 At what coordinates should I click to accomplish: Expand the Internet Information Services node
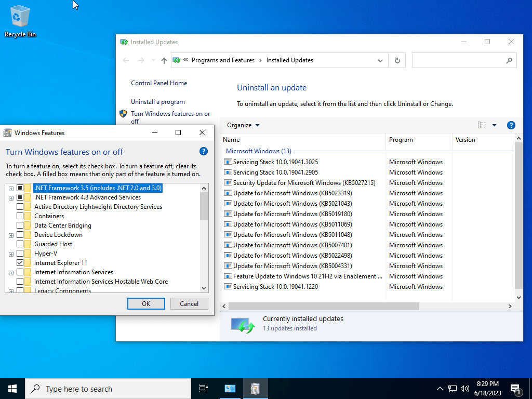tap(11, 272)
